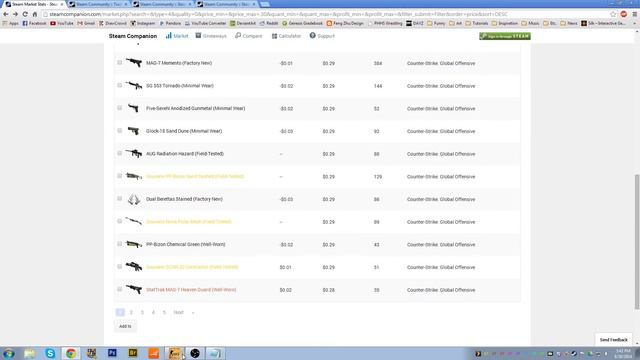
Task: Click the browser Home icon
Action: 35,14
